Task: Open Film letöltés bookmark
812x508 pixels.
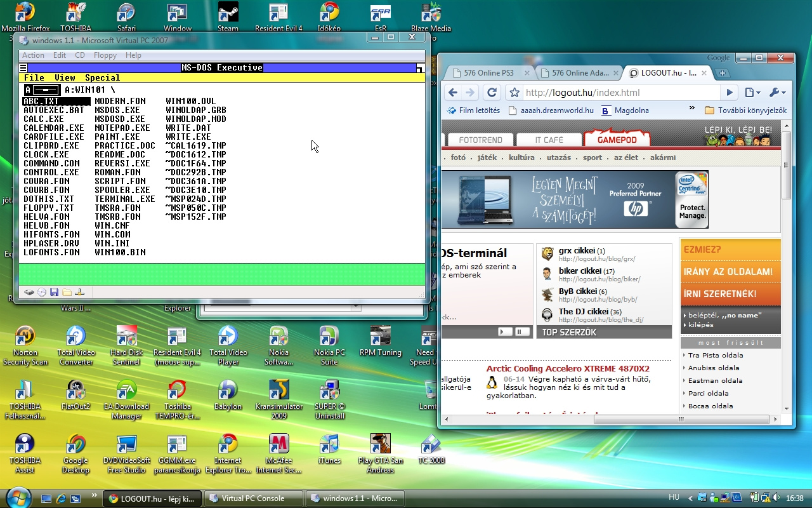Action: click(473, 110)
